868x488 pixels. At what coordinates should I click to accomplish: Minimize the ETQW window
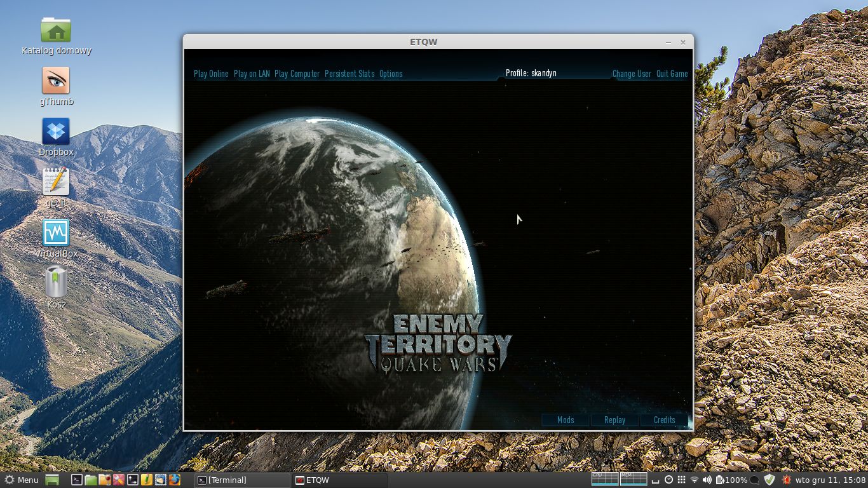668,42
